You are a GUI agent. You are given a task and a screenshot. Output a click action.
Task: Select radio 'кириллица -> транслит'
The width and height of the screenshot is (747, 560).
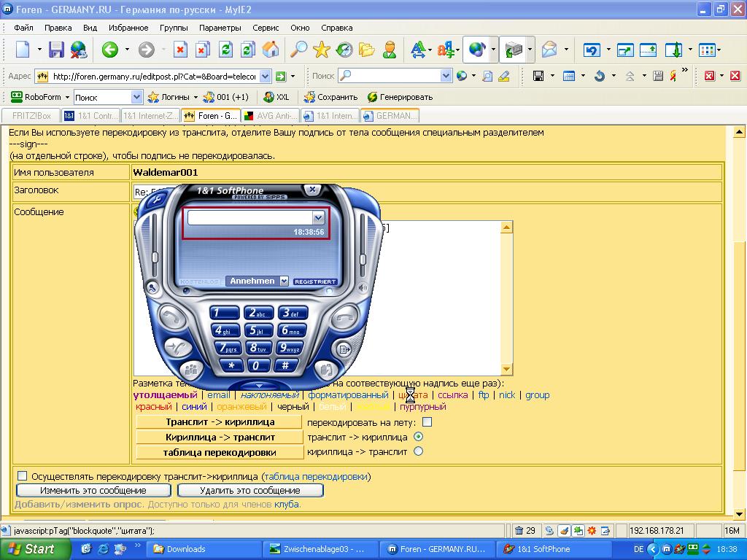click(x=418, y=451)
